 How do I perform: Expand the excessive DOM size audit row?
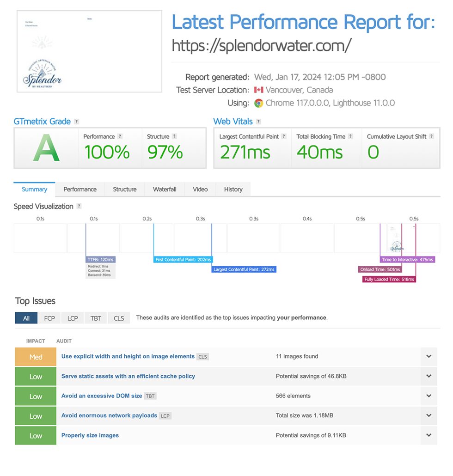429,396
